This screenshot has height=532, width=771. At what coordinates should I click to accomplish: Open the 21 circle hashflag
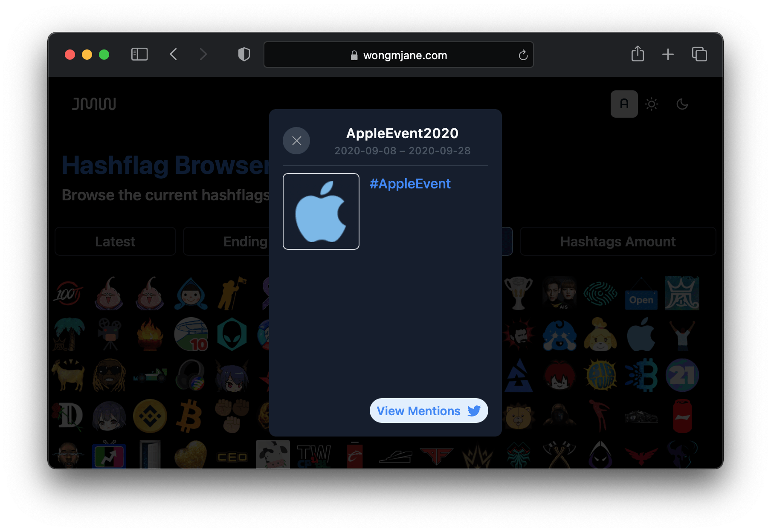[682, 375]
